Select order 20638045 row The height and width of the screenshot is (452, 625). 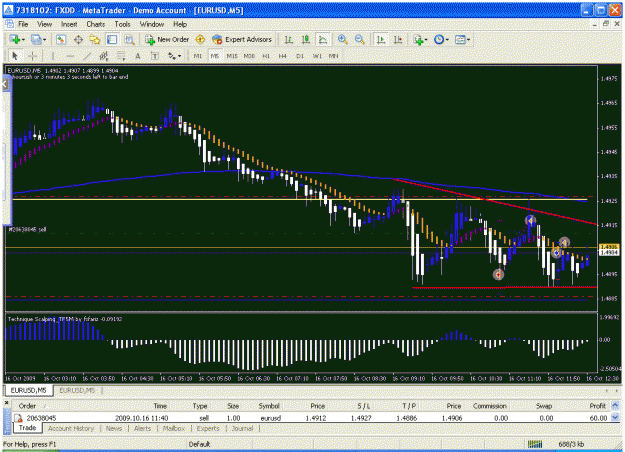pyautogui.click(x=311, y=418)
